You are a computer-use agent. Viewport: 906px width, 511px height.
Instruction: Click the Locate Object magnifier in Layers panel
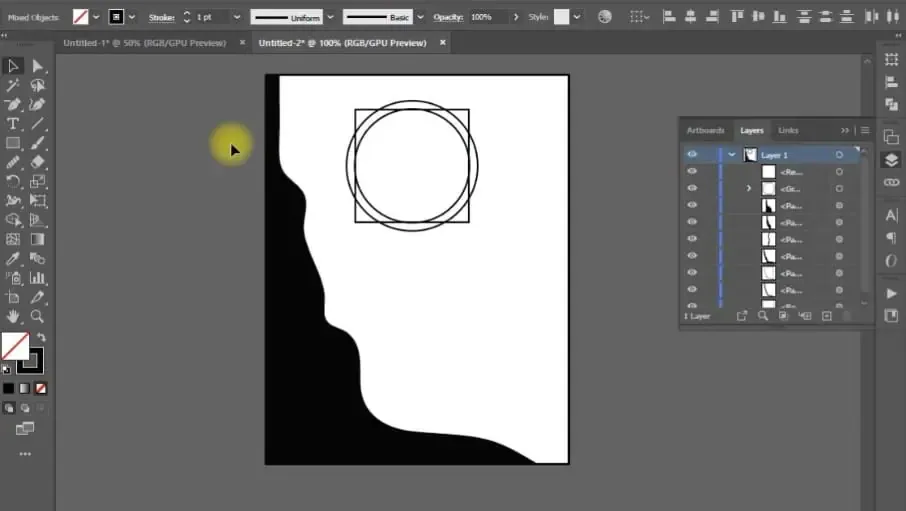coord(763,316)
